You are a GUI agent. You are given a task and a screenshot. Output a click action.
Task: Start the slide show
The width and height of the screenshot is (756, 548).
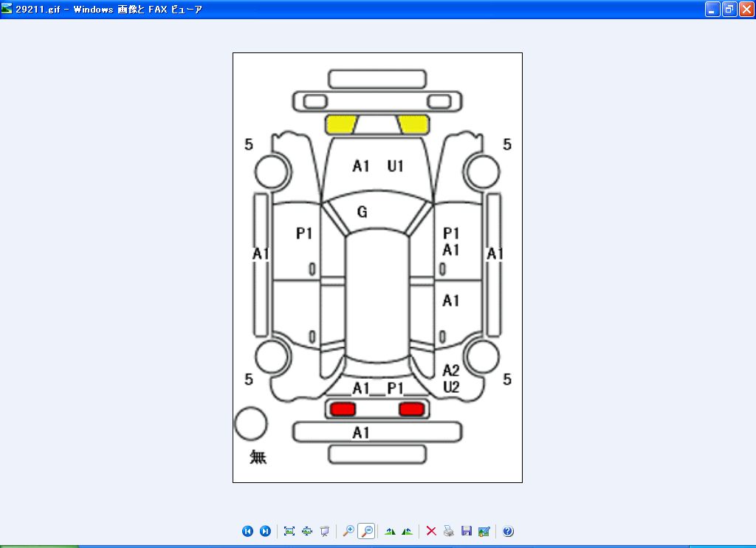coord(325,531)
